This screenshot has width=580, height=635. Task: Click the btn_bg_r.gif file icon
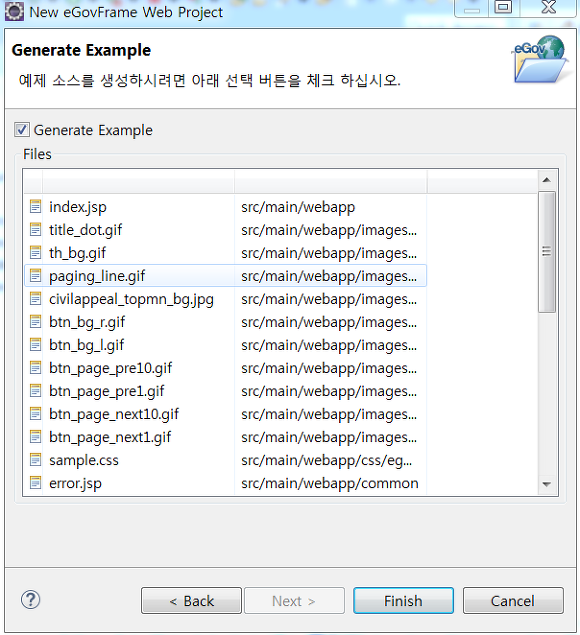(36, 322)
